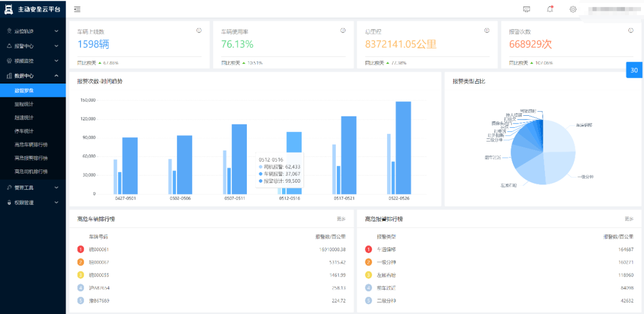Viewport: 644px width, 314px height.
Task: Expand 视频监控 using its chevron arrow
Action: [x=56, y=61]
